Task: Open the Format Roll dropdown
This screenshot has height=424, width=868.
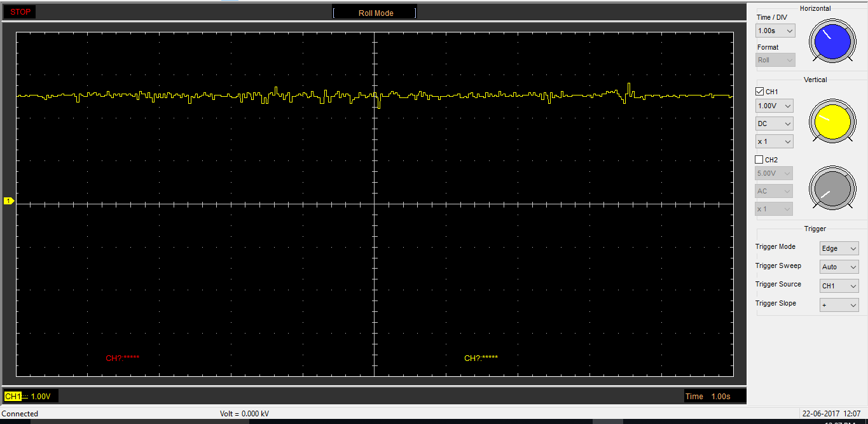Action: 775,60
